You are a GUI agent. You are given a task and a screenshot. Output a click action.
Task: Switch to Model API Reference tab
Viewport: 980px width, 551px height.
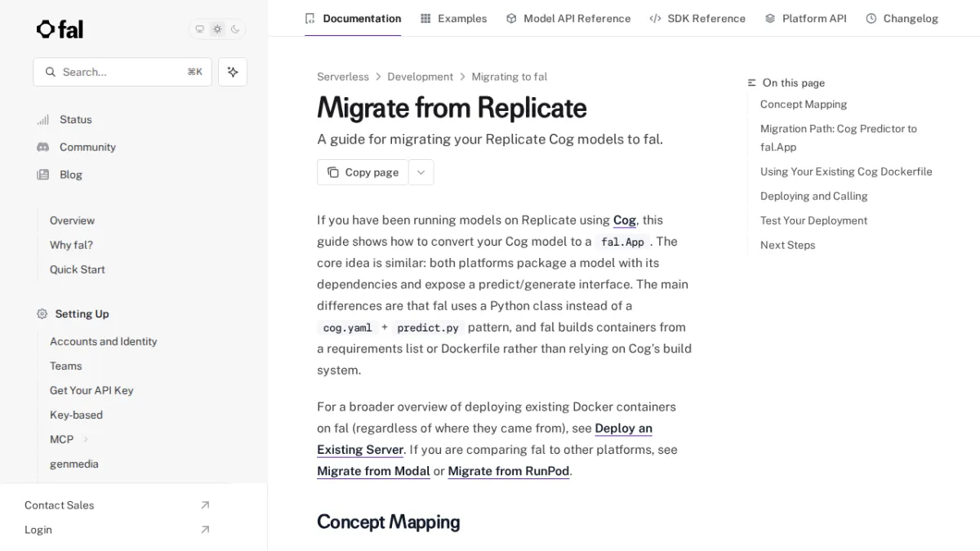(x=568, y=18)
